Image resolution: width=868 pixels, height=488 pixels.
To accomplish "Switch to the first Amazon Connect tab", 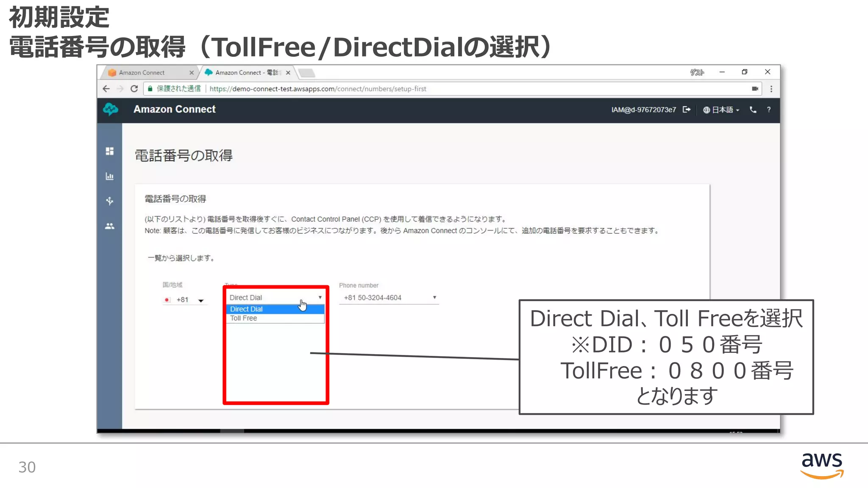I will [x=148, y=72].
